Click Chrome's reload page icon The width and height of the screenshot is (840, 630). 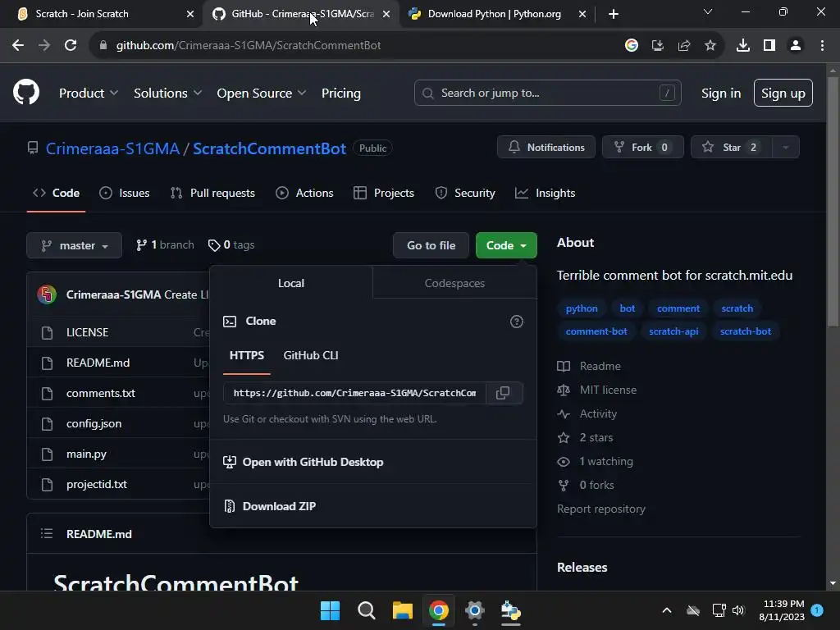(71, 46)
